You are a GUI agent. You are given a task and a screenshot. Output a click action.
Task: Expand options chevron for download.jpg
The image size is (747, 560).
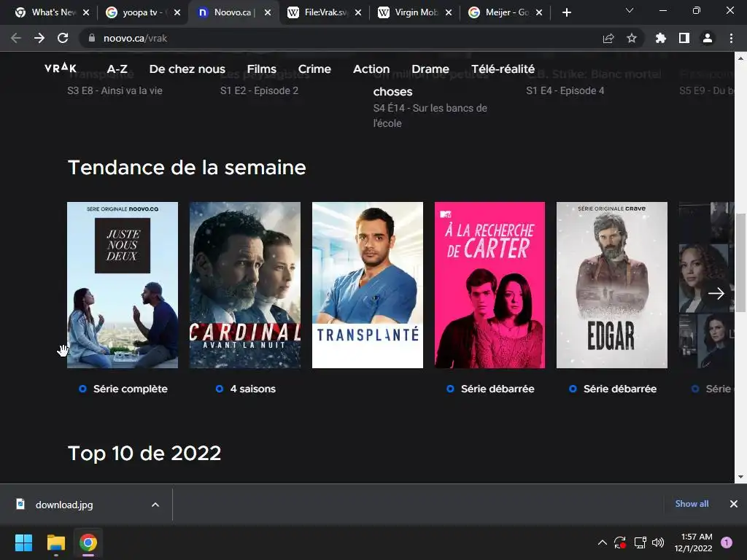pyautogui.click(x=155, y=505)
